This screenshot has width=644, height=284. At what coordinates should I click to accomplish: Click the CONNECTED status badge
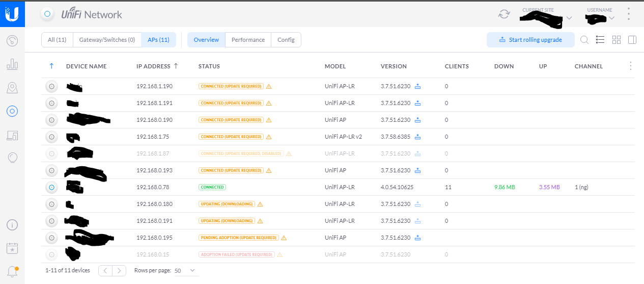pos(212,187)
